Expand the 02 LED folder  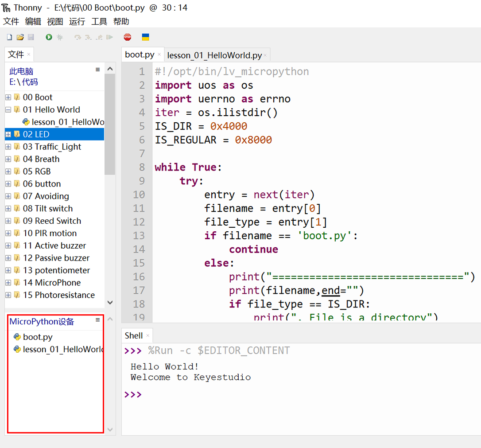coord(8,134)
